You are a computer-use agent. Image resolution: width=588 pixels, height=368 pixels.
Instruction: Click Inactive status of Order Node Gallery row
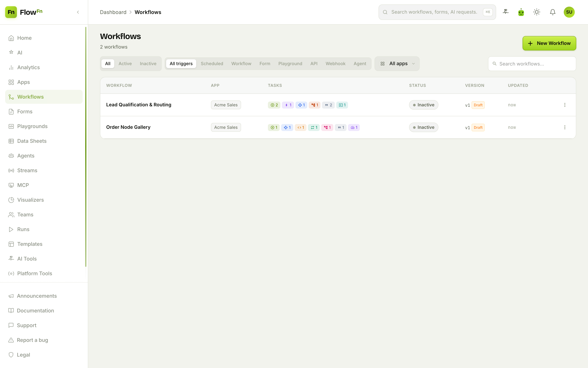click(424, 127)
